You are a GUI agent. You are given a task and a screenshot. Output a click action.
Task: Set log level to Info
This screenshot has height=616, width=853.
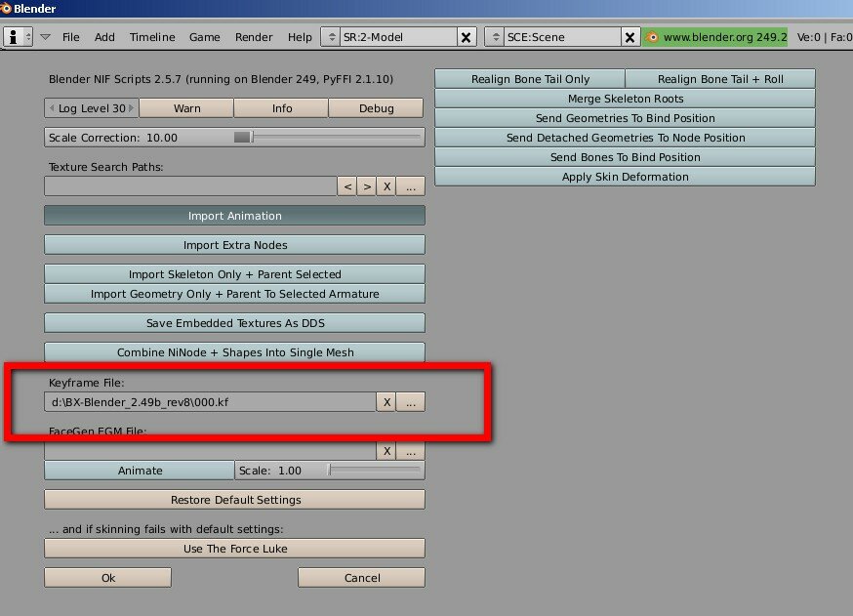(281, 108)
